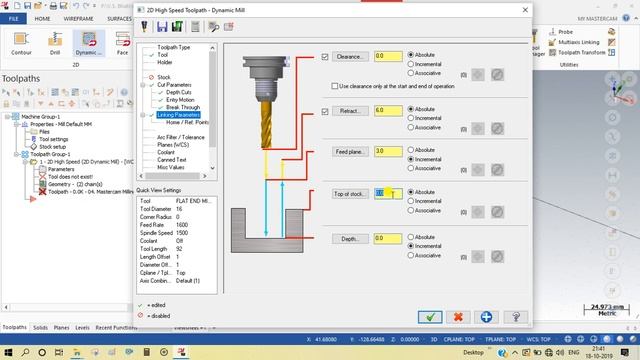640x360 pixels.
Task: Collapse Linking Parameters tree expander
Action: point(143,115)
